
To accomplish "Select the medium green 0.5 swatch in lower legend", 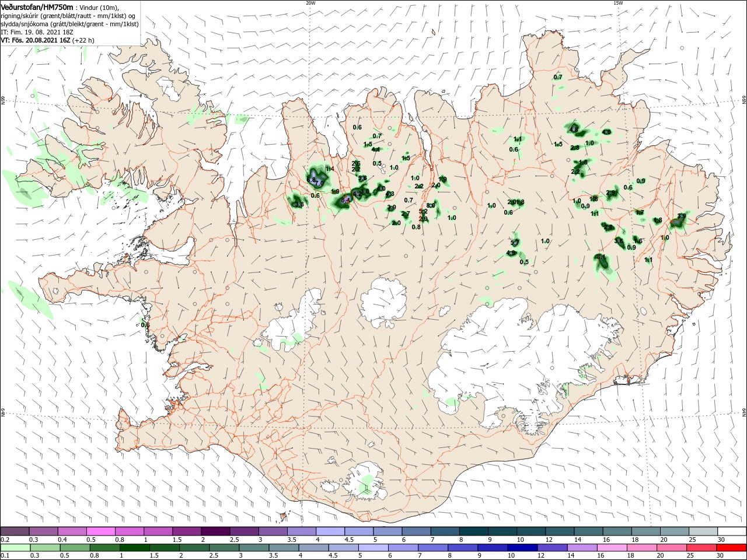I will click(x=75, y=548).
